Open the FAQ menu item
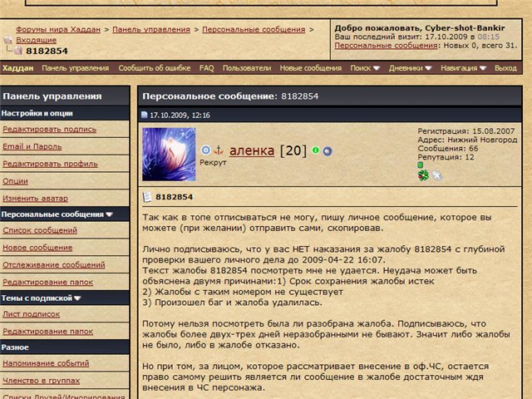 [207, 68]
